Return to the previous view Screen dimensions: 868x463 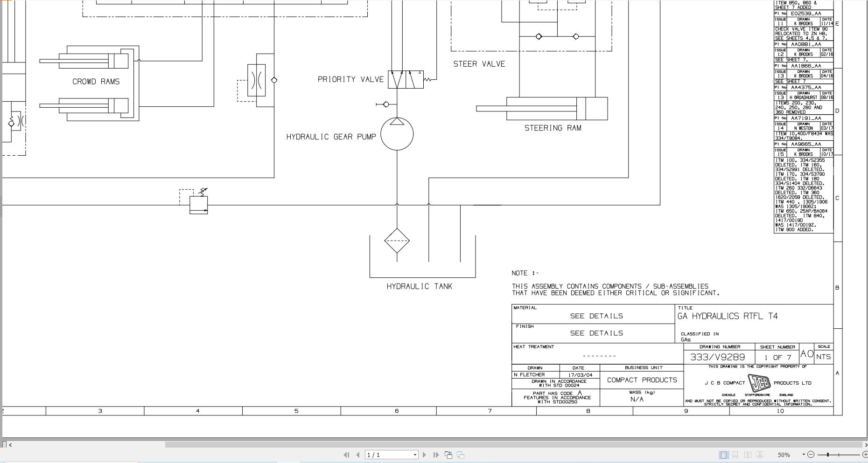449,455
